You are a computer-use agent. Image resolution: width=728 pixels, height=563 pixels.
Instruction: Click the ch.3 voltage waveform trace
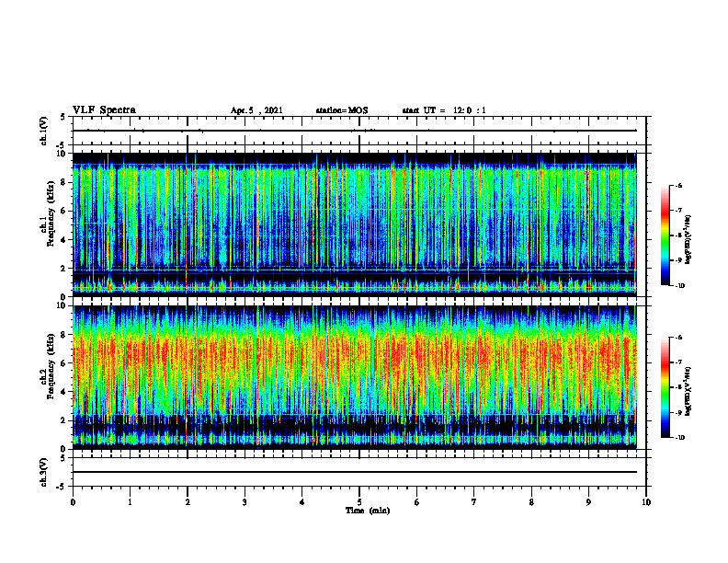pos(355,472)
